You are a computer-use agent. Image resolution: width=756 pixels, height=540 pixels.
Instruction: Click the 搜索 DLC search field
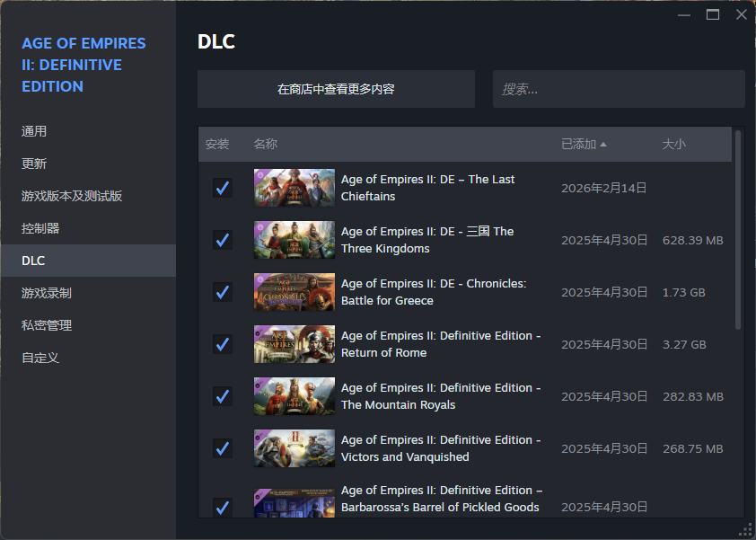coord(619,89)
